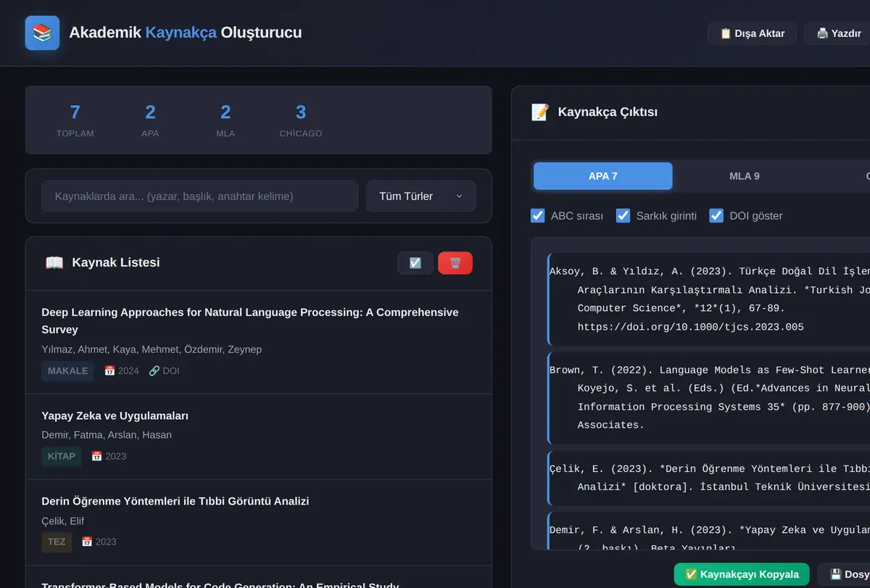Toggle the ABC sırası checkbox
This screenshot has height=588, width=870.
538,215
